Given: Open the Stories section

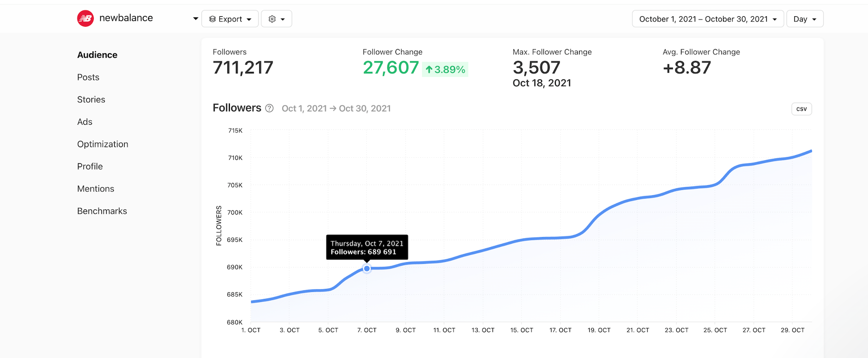Looking at the screenshot, I should coord(91,99).
